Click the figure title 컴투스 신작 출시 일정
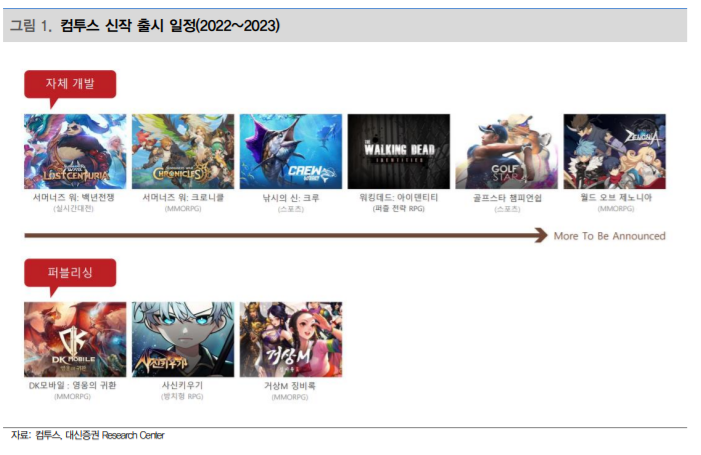The height and width of the screenshot is (455, 701). (x=169, y=25)
